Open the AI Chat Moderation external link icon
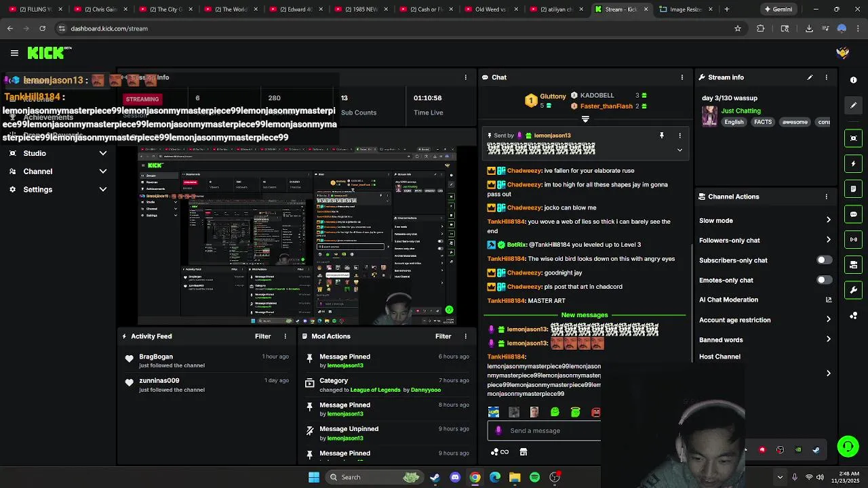Image resolution: width=868 pixels, height=488 pixels. (829, 300)
